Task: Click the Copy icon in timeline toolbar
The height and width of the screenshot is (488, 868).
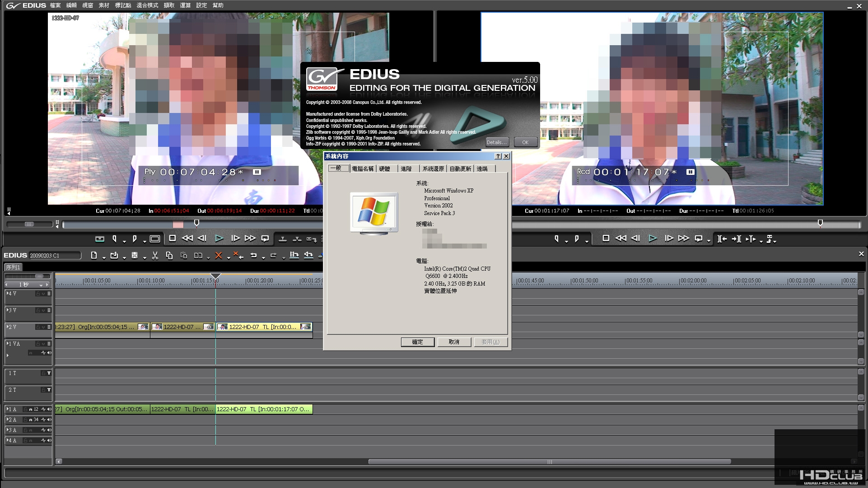Action: tap(169, 255)
